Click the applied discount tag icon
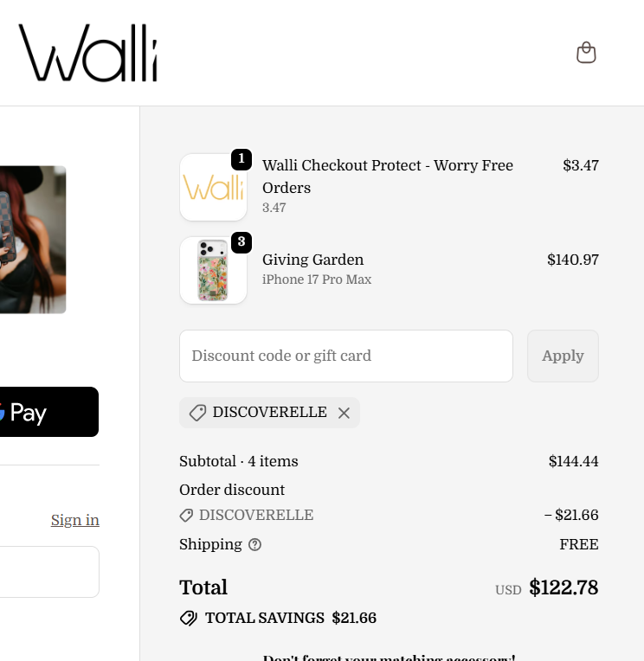 pos(197,413)
